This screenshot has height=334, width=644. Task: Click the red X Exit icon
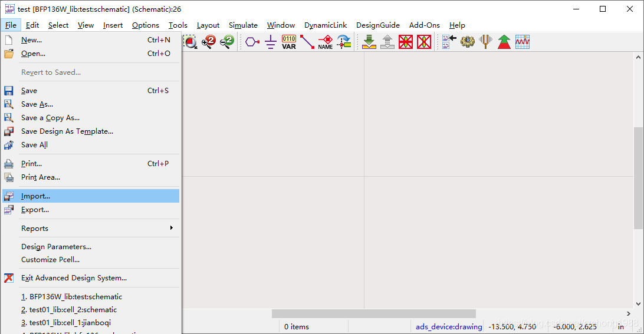[x=9, y=278]
